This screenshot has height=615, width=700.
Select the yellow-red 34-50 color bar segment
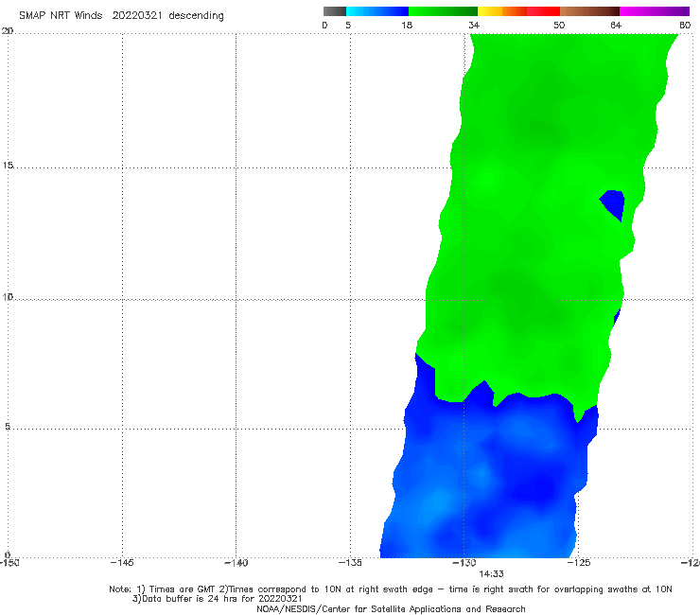pyautogui.click(x=518, y=11)
